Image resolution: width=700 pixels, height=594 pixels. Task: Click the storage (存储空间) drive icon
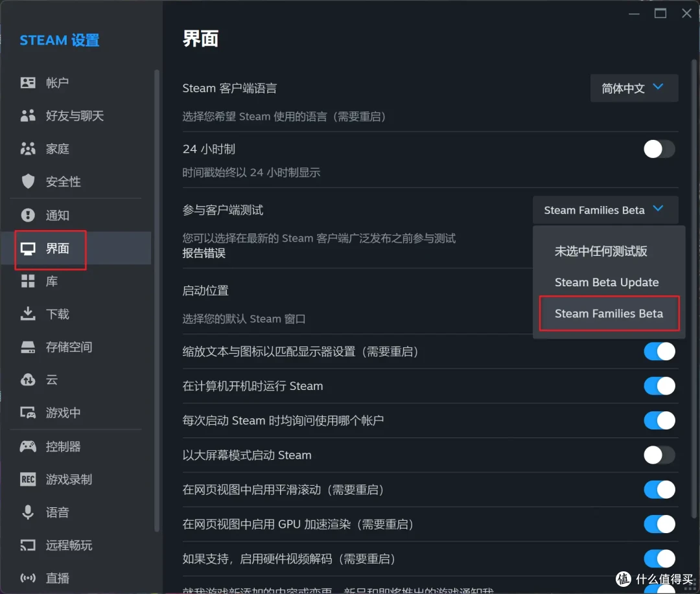[x=28, y=347]
